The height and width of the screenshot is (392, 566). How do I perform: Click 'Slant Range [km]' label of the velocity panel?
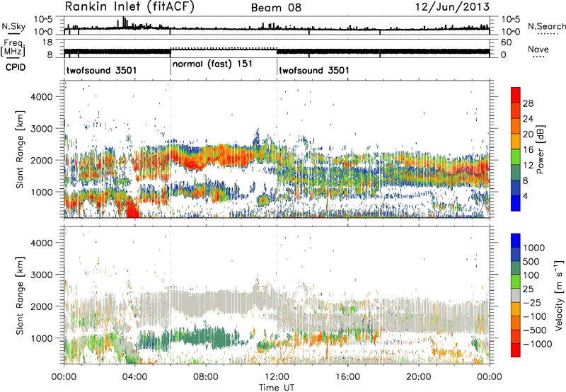point(21,295)
